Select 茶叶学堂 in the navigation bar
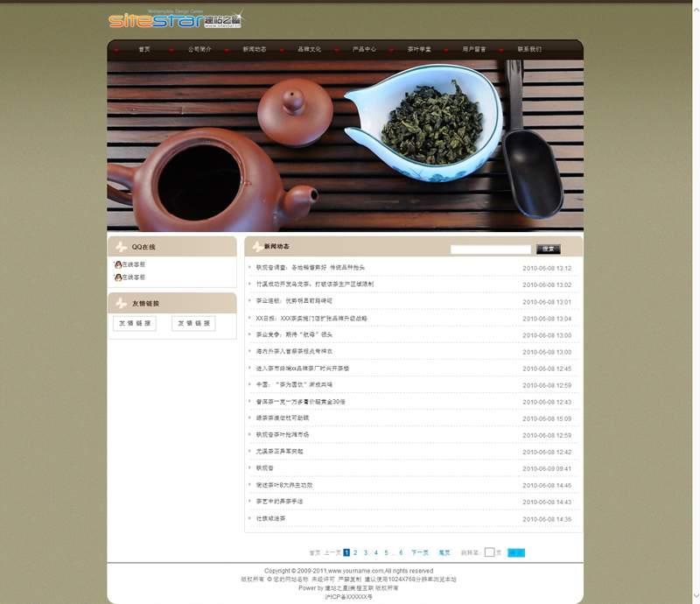The width and height of the screenshot is (700, 604). (419, 50)
